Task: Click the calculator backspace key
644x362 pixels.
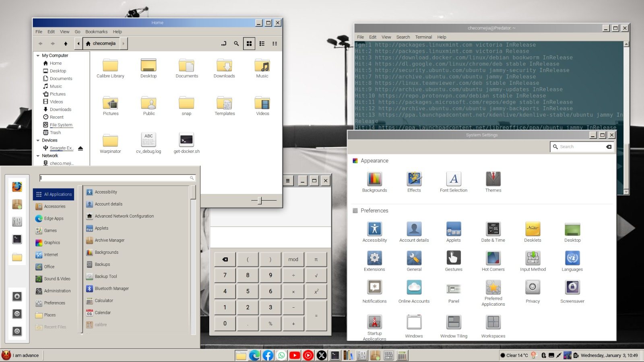Action: [x=225, y=259]
